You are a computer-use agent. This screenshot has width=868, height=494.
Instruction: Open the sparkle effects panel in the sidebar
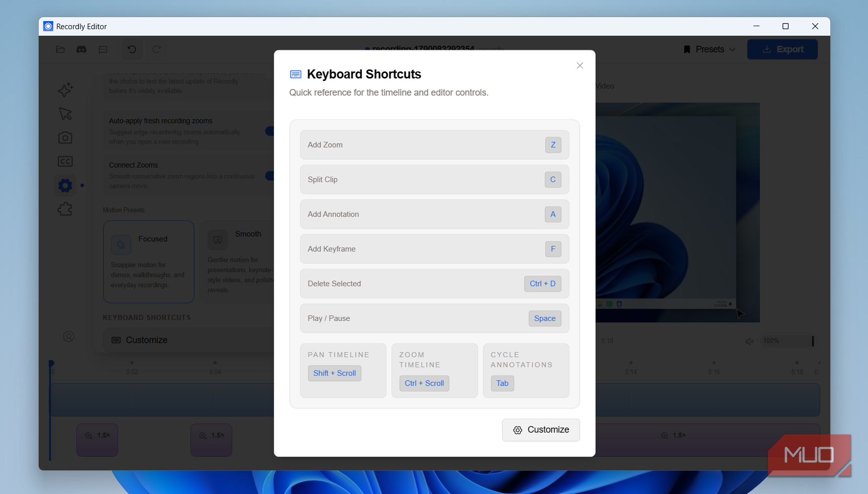(65, 90)
